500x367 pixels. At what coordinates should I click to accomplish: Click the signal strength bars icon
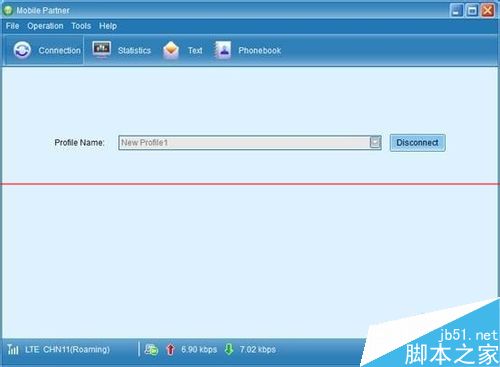13,349
